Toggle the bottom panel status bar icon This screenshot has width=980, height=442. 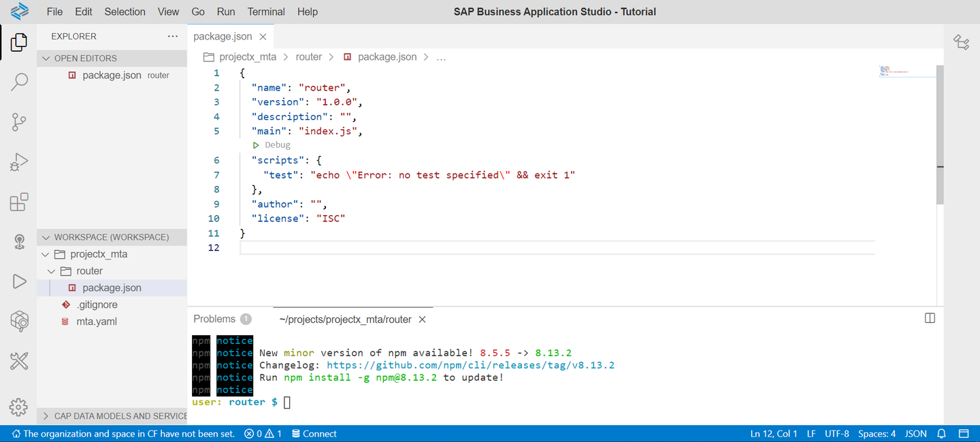964,434
